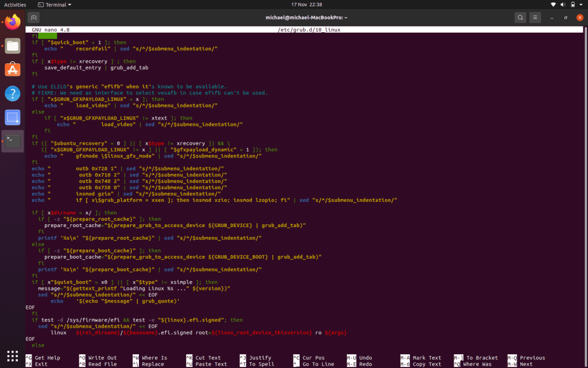Open a new terminal tab
This screenshot has width=588, height=368.
34,17
